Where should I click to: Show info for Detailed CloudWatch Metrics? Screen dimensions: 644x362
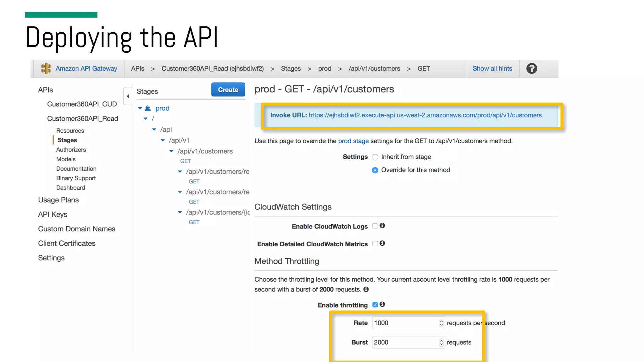382,243
